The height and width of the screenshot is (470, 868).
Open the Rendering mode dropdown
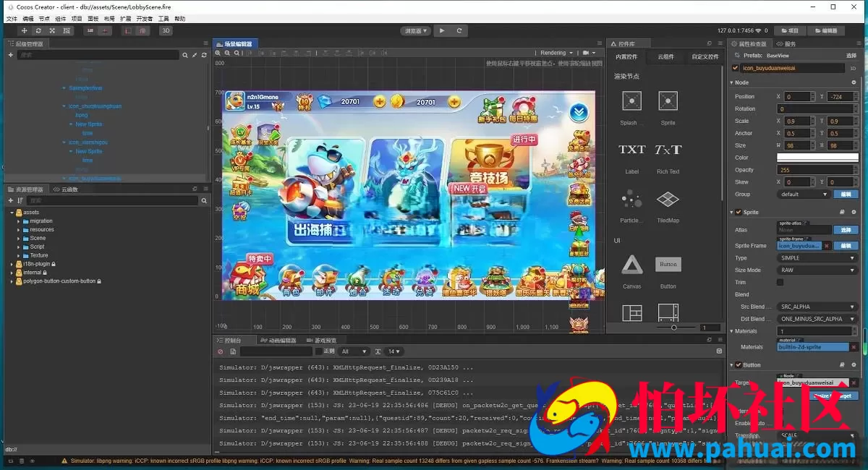(x=557, y=53)
